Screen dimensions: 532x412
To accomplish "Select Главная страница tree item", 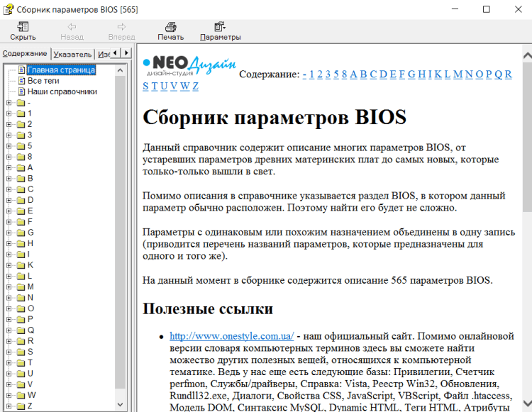I will [x=61, y=70].
